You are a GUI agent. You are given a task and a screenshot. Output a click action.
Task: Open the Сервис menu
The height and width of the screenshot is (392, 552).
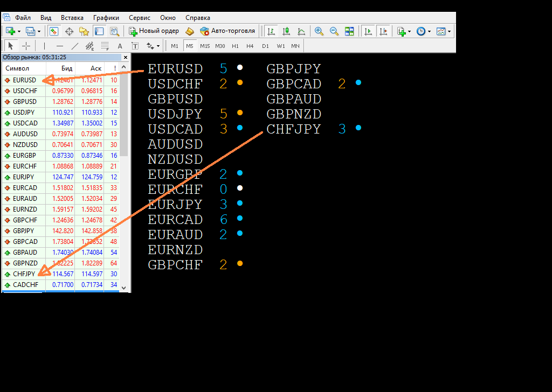click(x=140, y=18)
